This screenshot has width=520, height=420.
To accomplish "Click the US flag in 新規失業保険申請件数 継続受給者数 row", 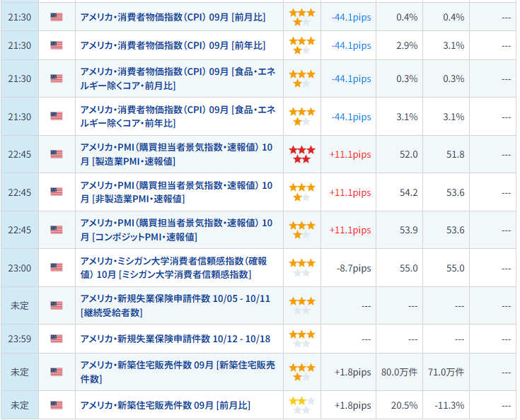I will tap(57, 305).
